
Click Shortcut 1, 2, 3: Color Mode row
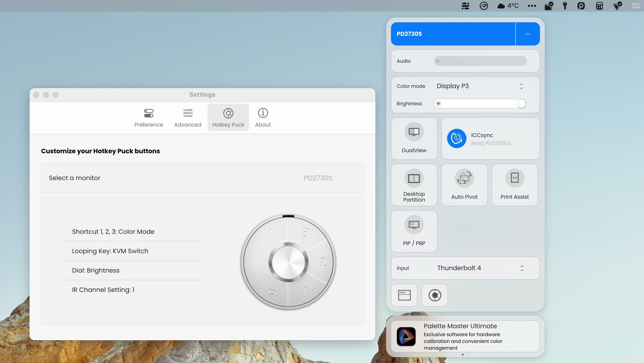point(133,232)
